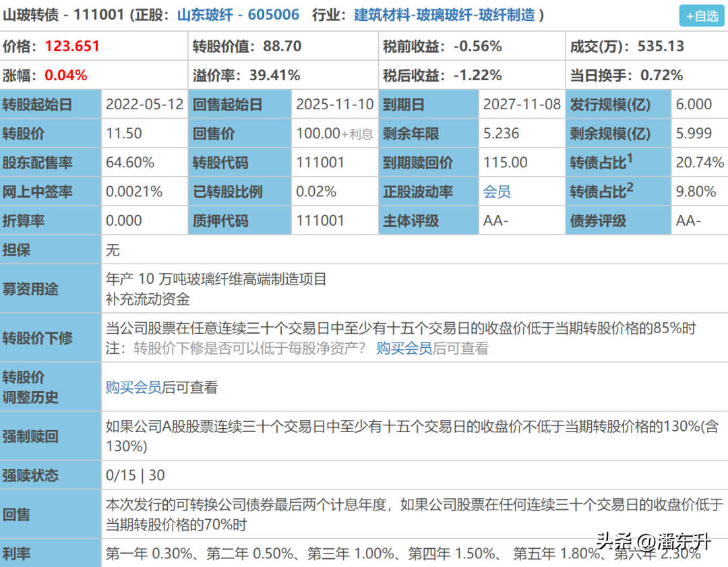Click the 利率 row label
Screen dimensions: 728x567
point(51,553)
